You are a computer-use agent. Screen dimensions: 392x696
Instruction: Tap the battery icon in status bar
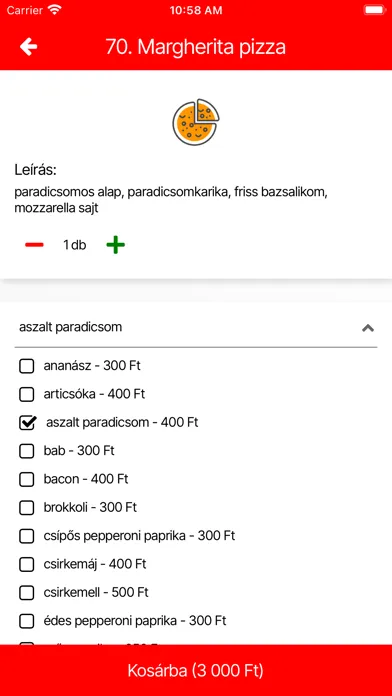point(374,10)
